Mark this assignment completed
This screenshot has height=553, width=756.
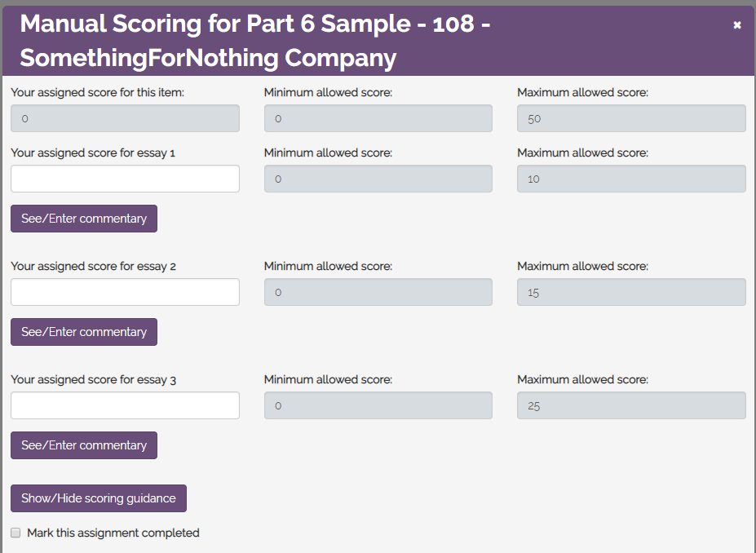[x=15, y=532]
